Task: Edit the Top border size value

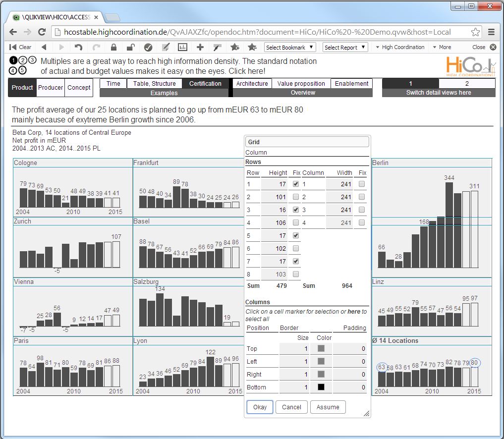Action: (294, 348)
